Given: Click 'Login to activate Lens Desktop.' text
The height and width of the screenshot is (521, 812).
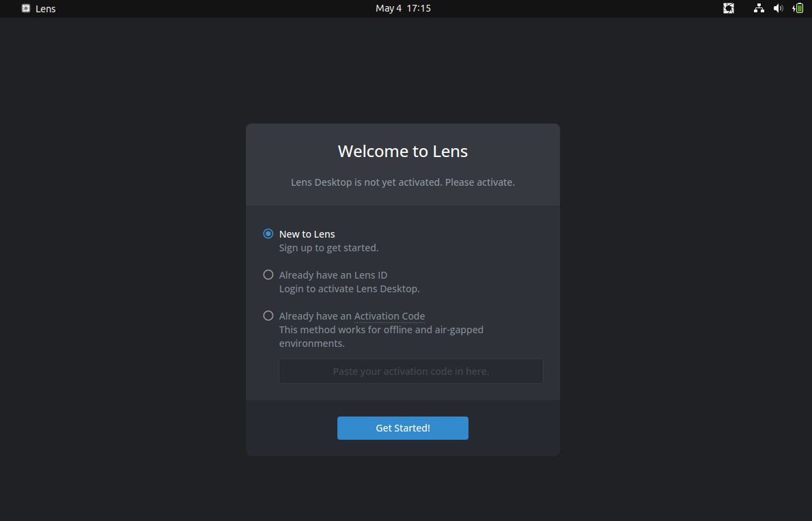Looking at the screenshot, I should [350, 288].
